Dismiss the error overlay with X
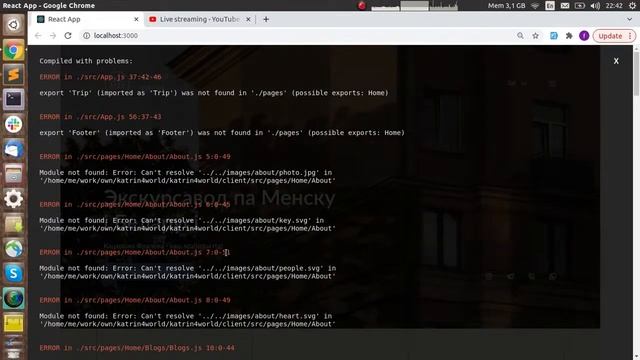The width and height of the screenshot is (640, 360). [x=616, y=61]
